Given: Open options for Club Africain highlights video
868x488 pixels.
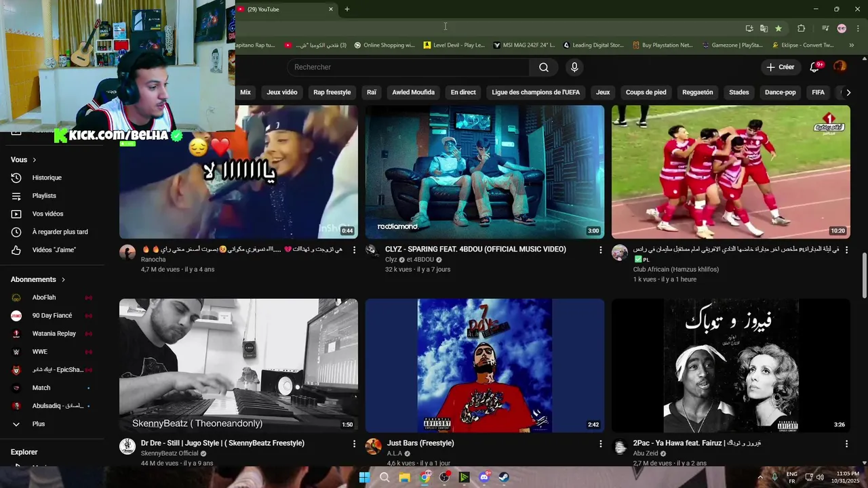Looking at the screenshot, I should coord(846,250).
